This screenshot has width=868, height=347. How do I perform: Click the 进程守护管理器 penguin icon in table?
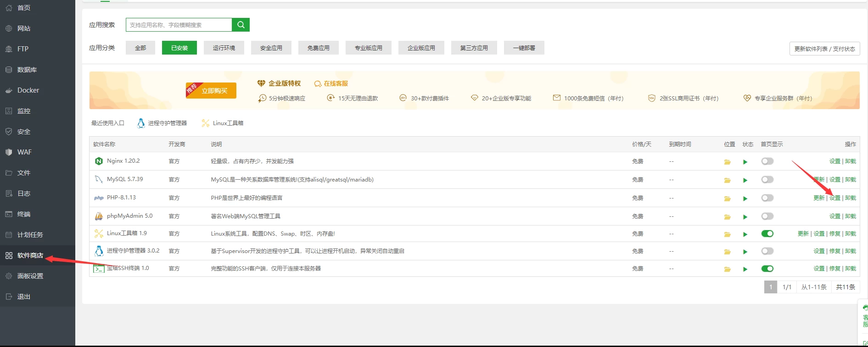pos(99,251)
